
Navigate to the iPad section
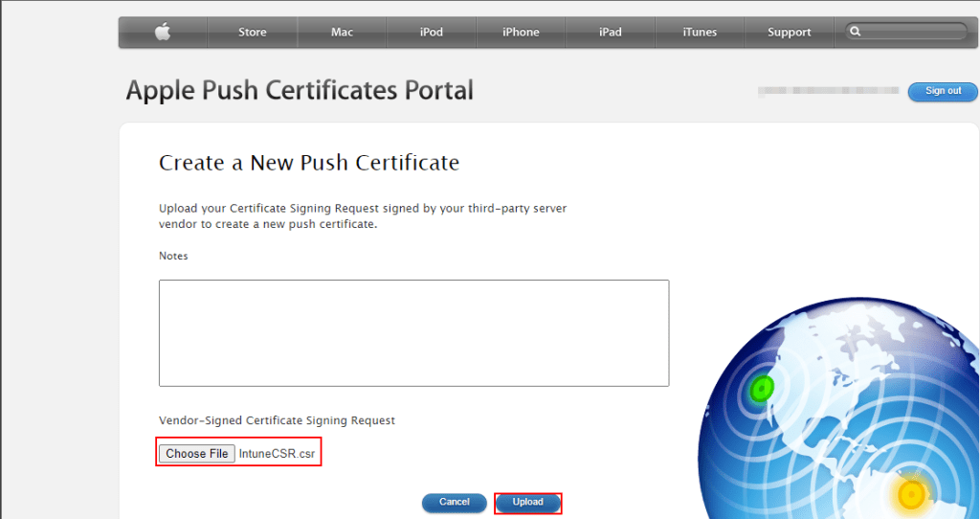611,33
